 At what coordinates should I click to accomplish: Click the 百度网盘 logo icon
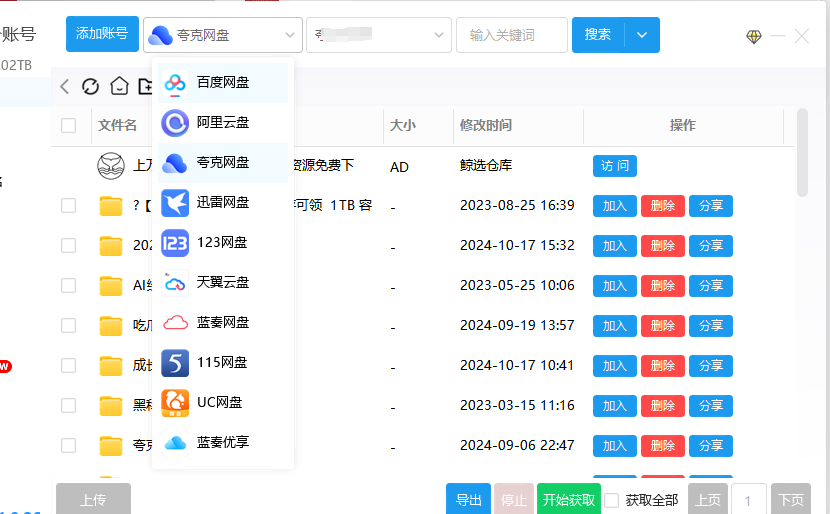(x=175, y=83)
